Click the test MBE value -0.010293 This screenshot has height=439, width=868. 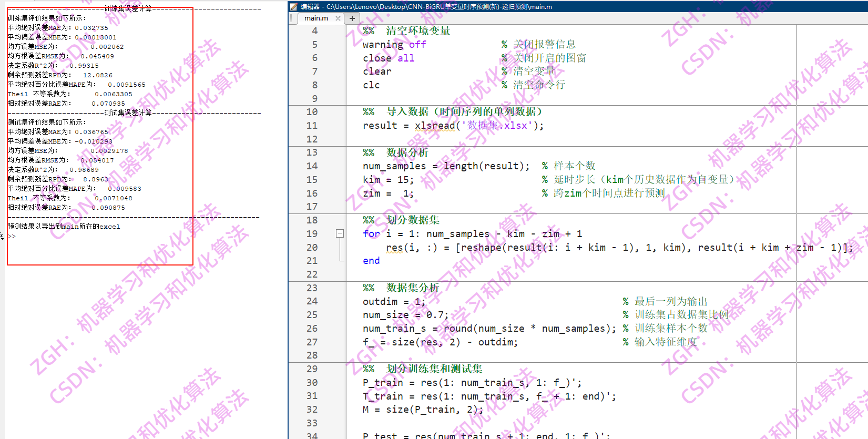click(94, 141)
